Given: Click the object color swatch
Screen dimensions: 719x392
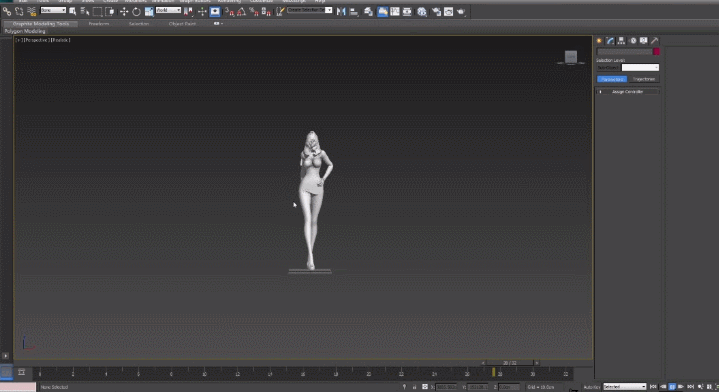Looking at the screenshot, I should (x=656, y=51).
